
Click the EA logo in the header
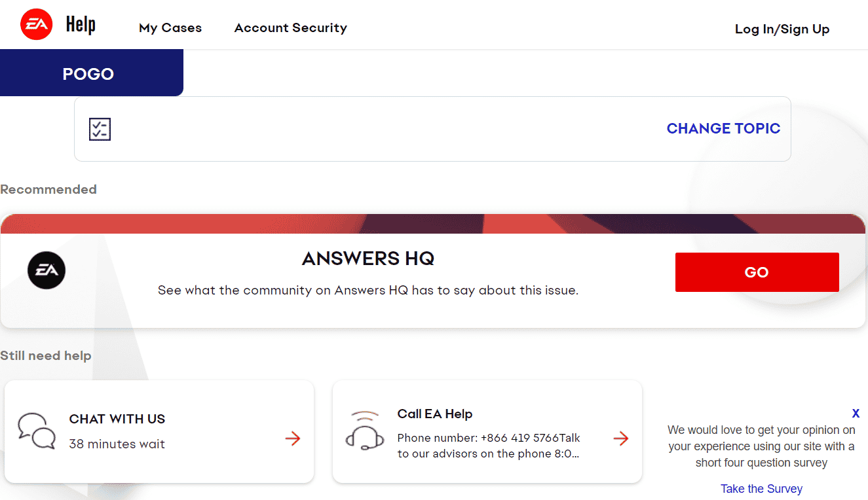(36, 24)
